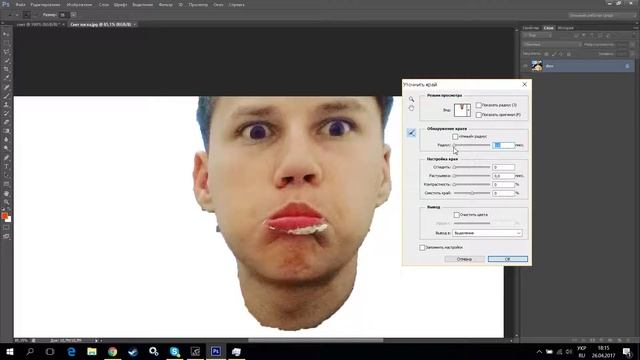The height and width of the screenshot is (360, 640).
Task: Open the Изображение menu
Action: [x=80, y=5]
